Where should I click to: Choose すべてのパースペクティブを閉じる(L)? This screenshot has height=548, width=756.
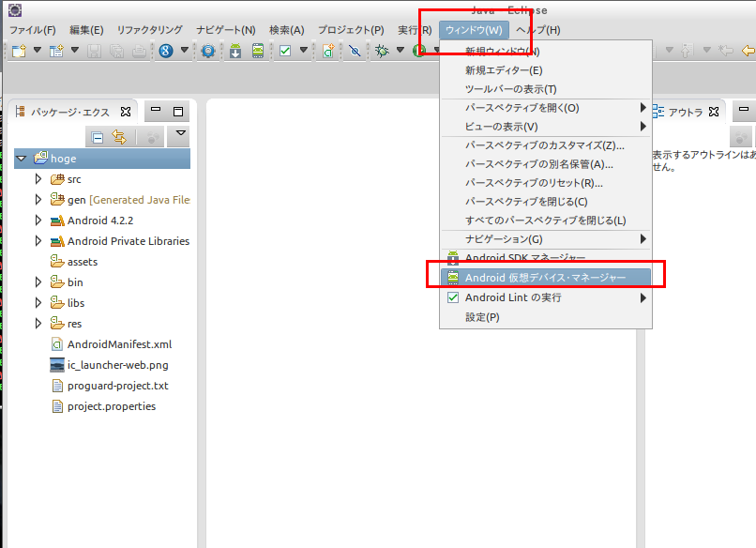(546, 221)
